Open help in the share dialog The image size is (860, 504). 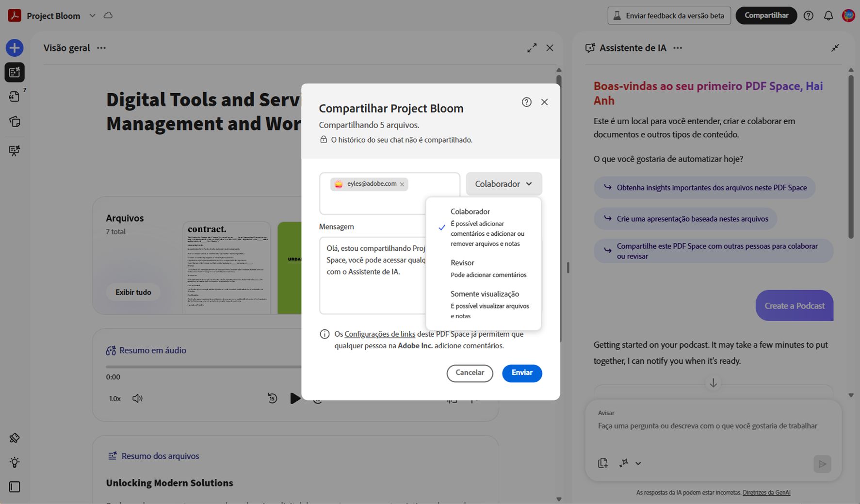(x=526, y=102)
